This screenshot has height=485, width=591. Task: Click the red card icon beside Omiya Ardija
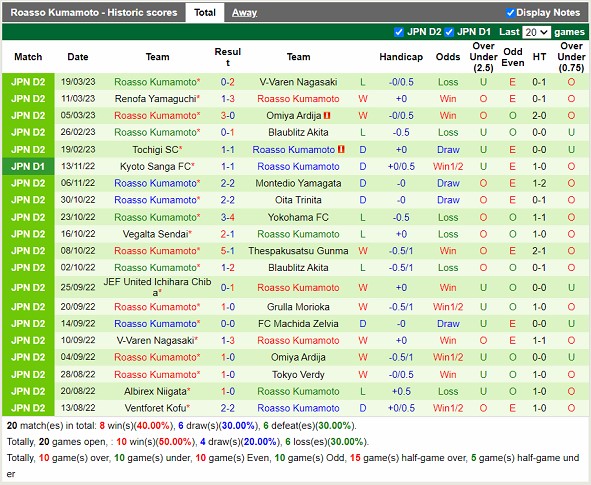[327, 116]
